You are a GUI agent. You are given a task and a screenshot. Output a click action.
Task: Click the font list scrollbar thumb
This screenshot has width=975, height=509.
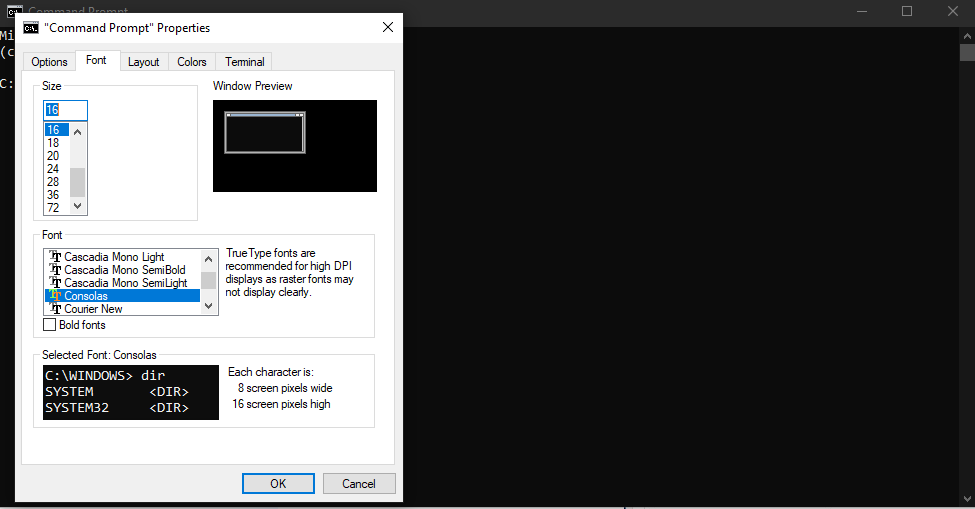pos(209,280)
